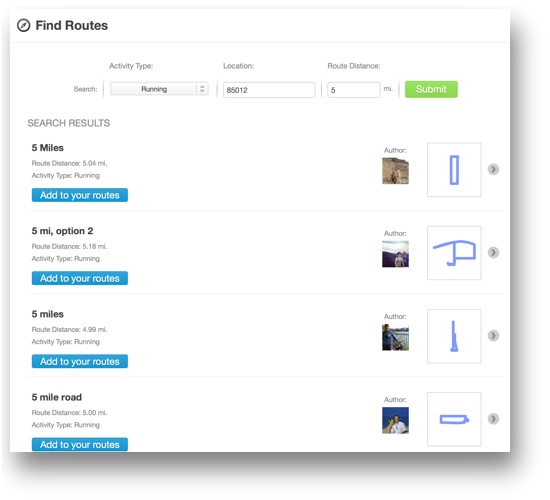Add 5 mi, option 2 to your routes
This screenshot has height=500, width=550.
(80, 278)
